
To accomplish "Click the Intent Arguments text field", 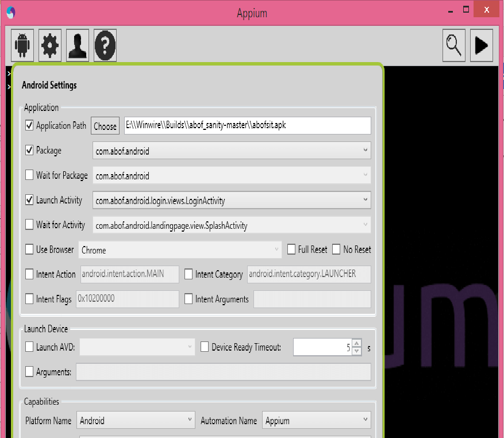I will [312, 299].
